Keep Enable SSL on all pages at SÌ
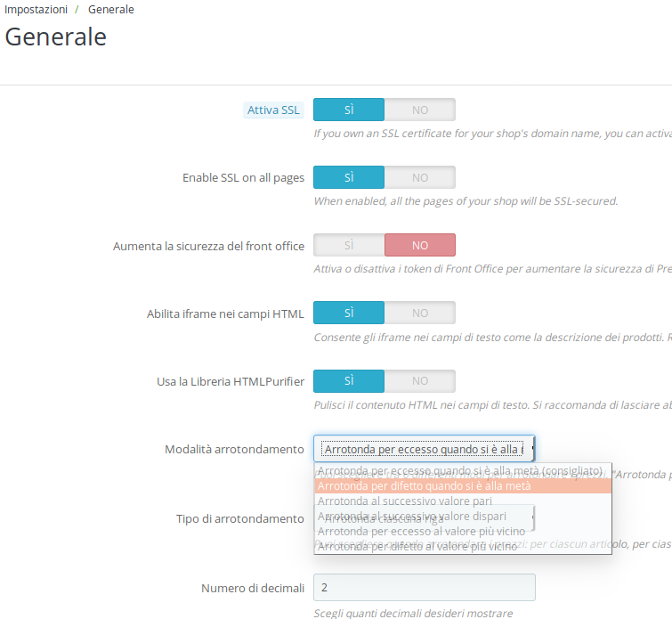Image resolution: width=672 pixels, height=619 pixels. click(x=349, y=177)
